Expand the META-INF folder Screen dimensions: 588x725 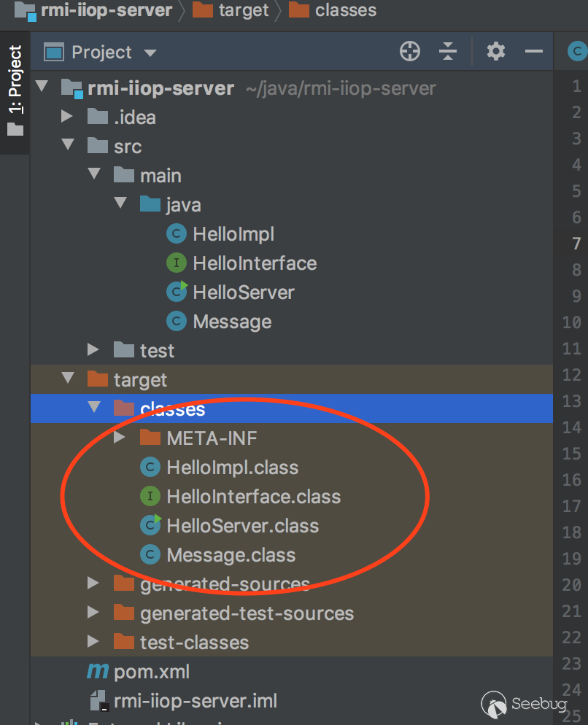coord(120,438)
